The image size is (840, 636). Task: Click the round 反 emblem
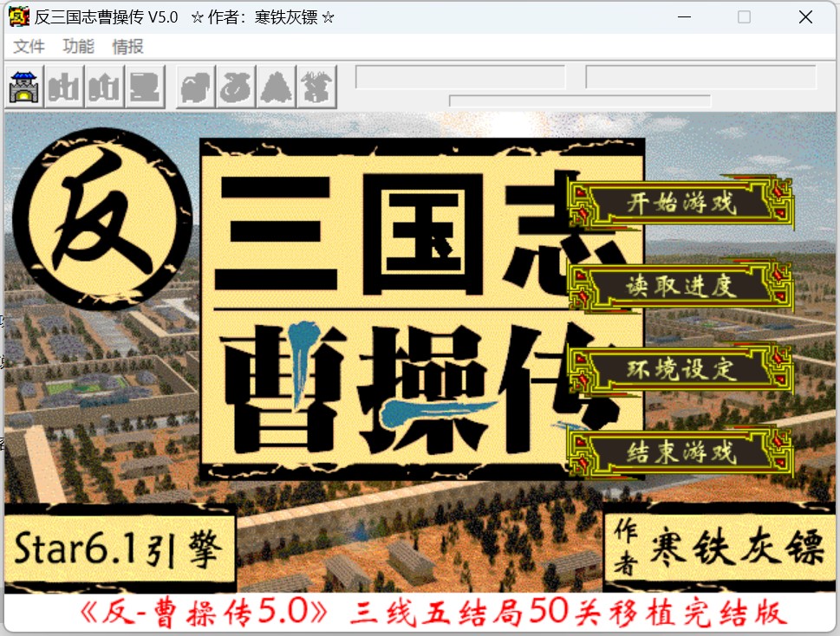click(102, 218)
